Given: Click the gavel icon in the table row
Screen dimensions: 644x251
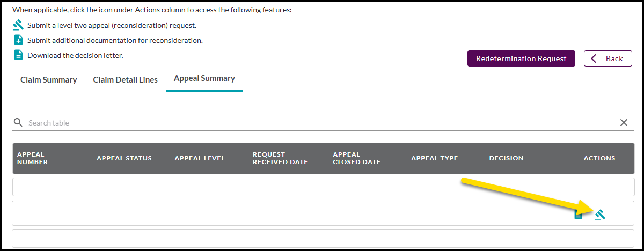Looking at the screenshot, I should click(x=600, y=215).
